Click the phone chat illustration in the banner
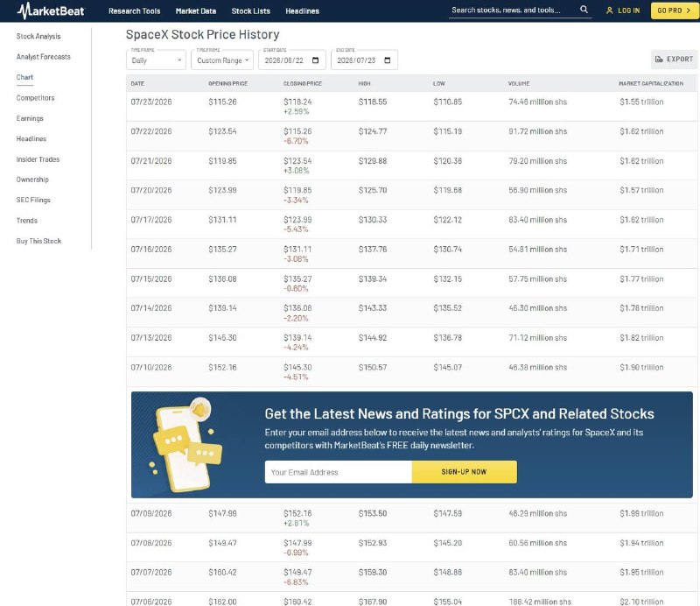The height and width of the screenshot is (606, 700). [x=185, y=445]
